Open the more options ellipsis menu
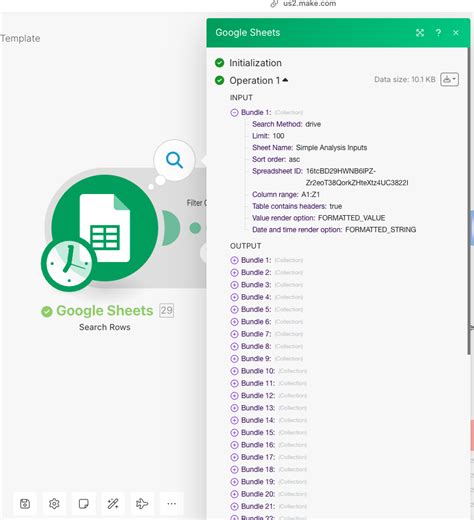Viewport: 474px width, 520px height. (172, 504)
